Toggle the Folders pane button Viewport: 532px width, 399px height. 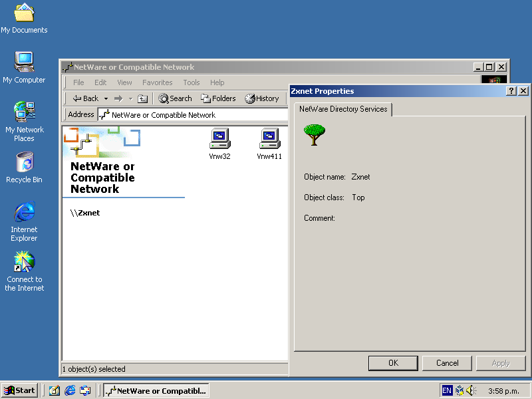click(218, 98)
